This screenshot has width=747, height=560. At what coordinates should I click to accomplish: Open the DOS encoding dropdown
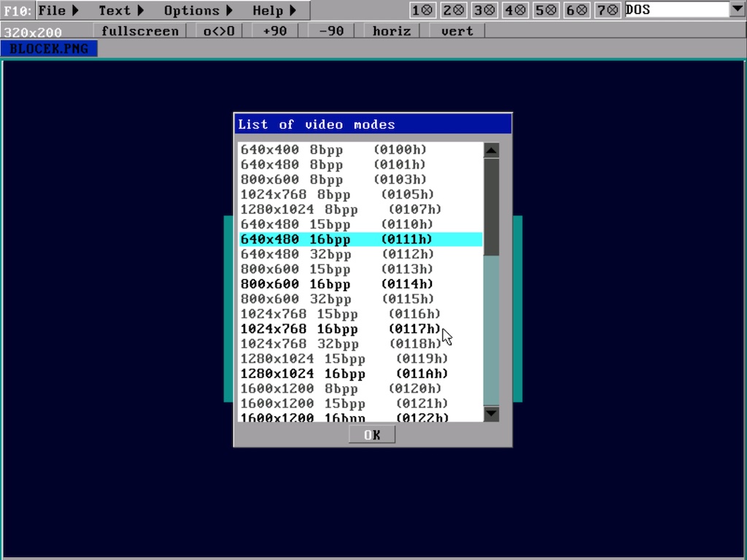coord(737,9)
